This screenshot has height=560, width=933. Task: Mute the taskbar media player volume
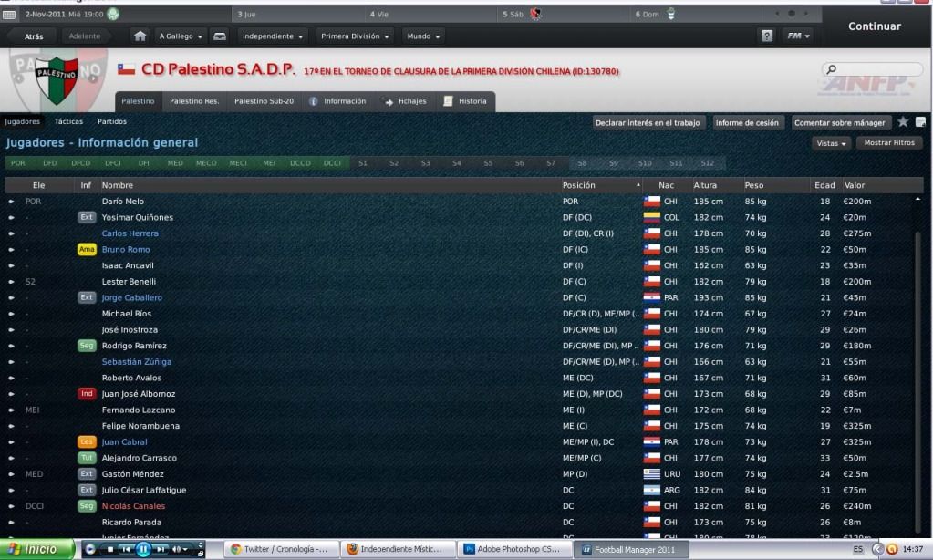click(x=177, y=549)
